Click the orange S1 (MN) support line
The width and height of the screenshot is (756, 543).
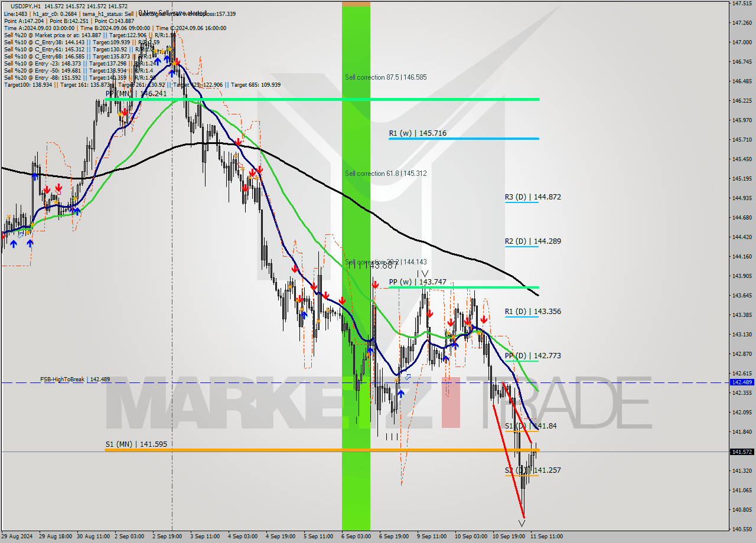pos(322,450)
